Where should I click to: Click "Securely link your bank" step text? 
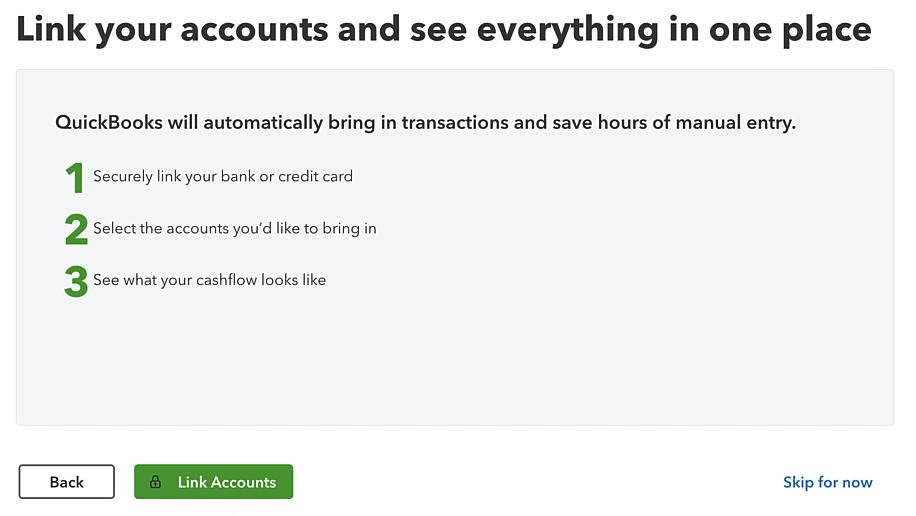coord(174,176)
